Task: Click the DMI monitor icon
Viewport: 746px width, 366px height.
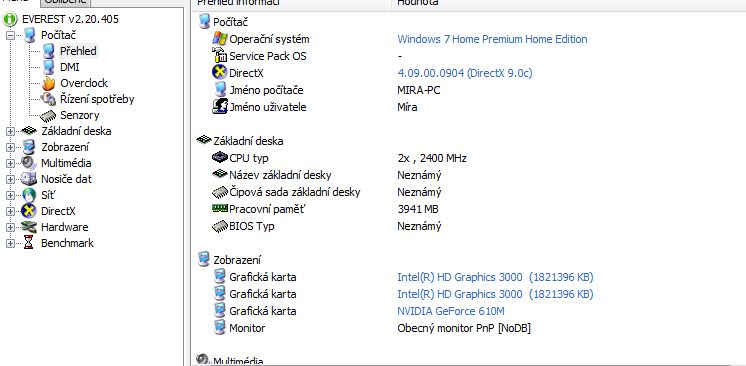Action: click(49, 67)
